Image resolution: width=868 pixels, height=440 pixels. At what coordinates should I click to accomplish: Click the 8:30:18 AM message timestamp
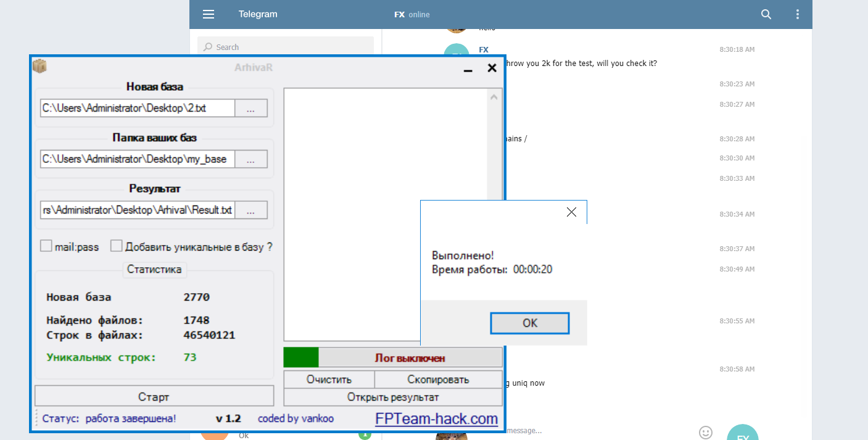737,49
